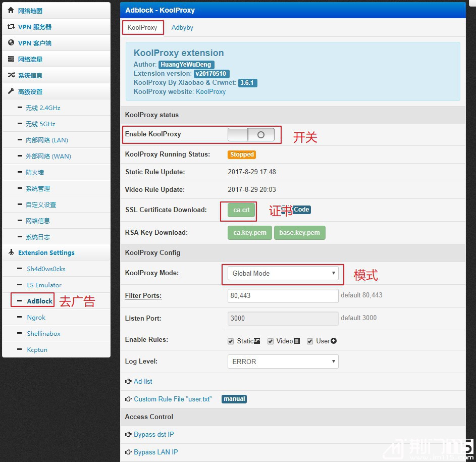Click the hand icon beside Custom Rule File
This screenshot has height=462, width=476.
pos(128,399)
